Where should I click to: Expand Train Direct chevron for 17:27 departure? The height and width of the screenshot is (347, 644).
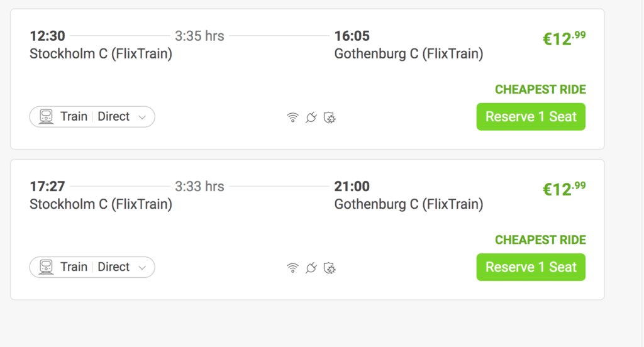pyautogui.click(x=142, y=268)
